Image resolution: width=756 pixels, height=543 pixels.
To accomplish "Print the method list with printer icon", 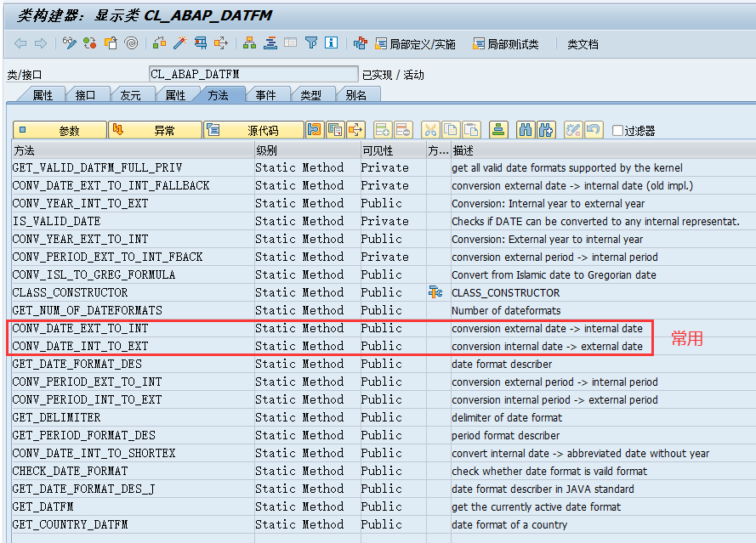I will [x=497, y=129].
